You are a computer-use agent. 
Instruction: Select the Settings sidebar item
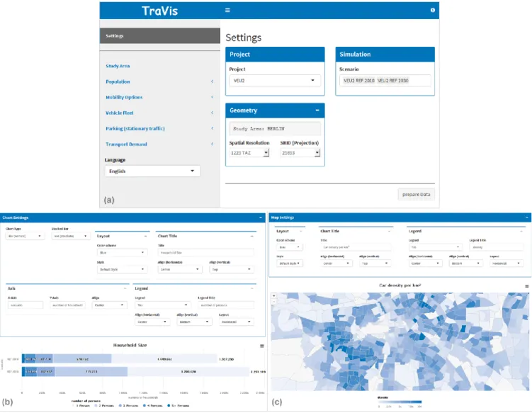pos(160,35)
